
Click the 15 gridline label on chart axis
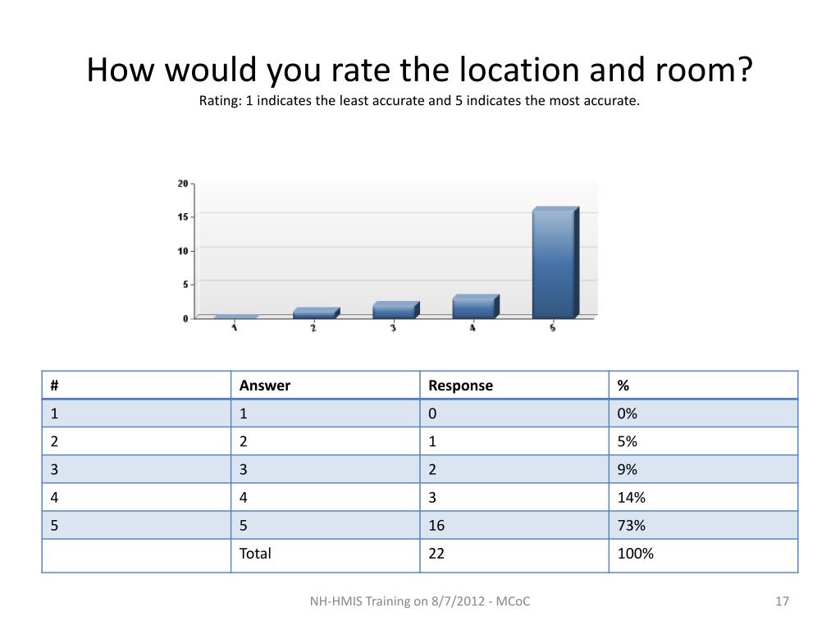(x=183, y=217)
